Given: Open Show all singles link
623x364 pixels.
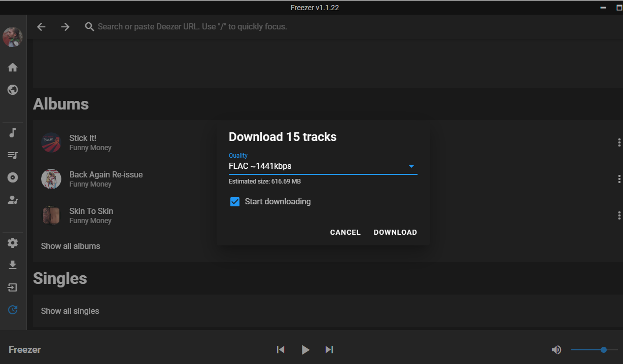Looking at the screenshot, I should point(70,311).
